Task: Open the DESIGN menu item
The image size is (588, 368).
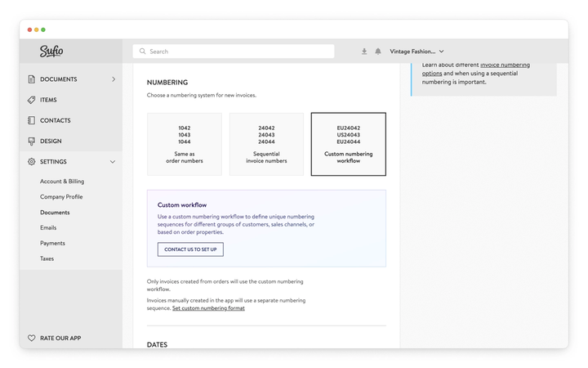Action: pyautogui.click(x=51, y=141)
